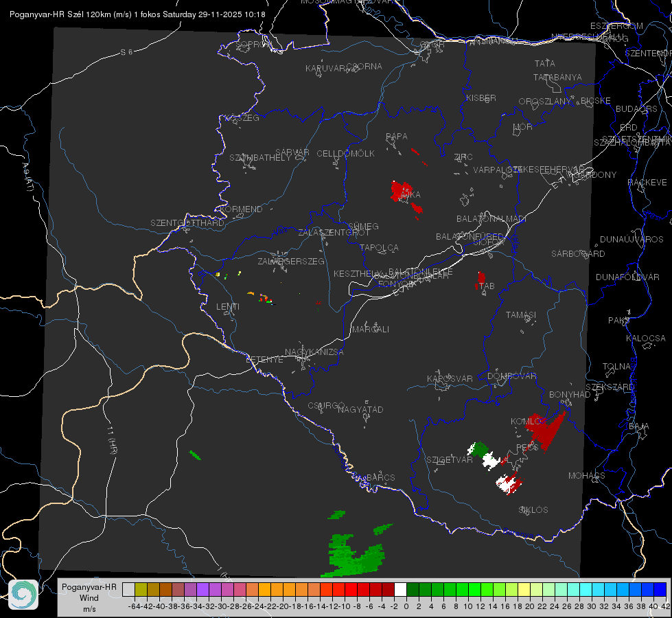Click the KAPOSVÁR city label

tap(450, 378)
